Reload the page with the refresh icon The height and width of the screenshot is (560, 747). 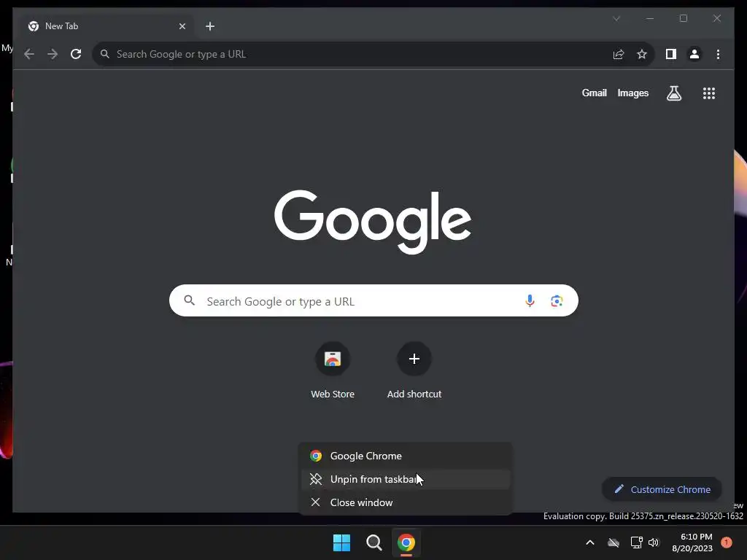[76, 54]
